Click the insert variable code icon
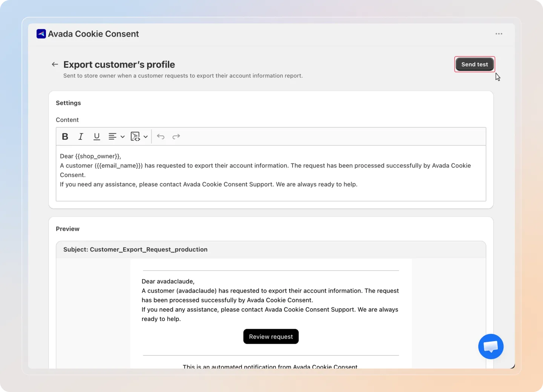 point(135,136)
